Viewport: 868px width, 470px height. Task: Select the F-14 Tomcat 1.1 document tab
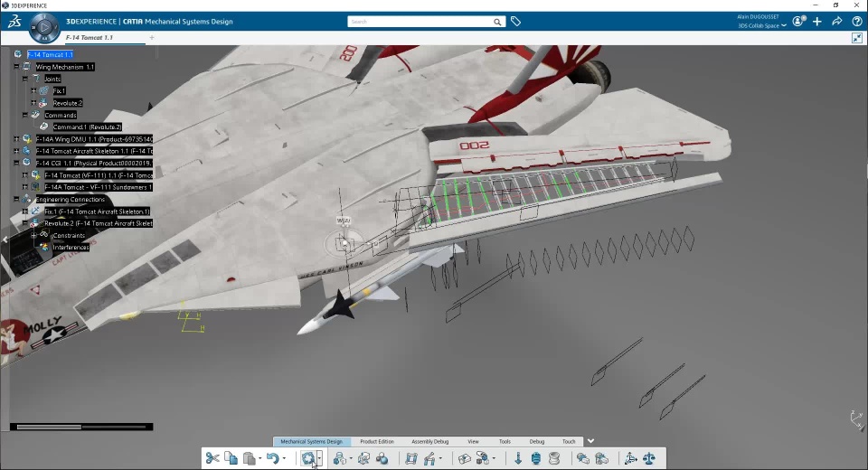(90, 38)
